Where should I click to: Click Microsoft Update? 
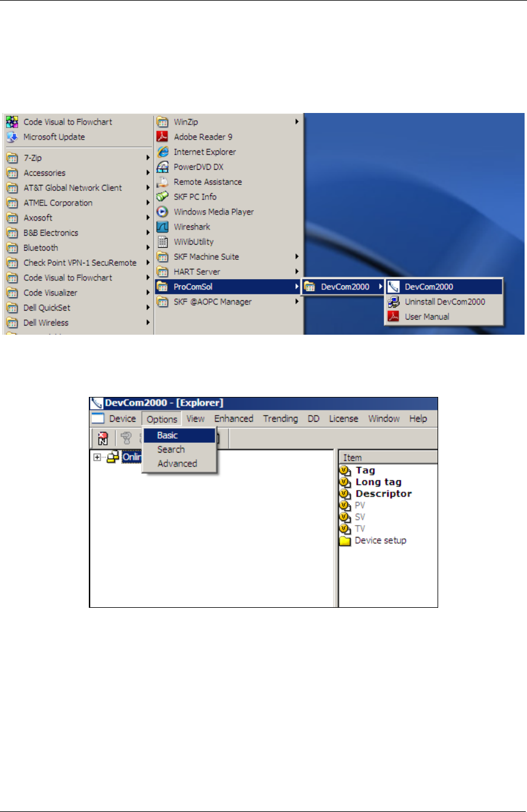tap(78, 137)
